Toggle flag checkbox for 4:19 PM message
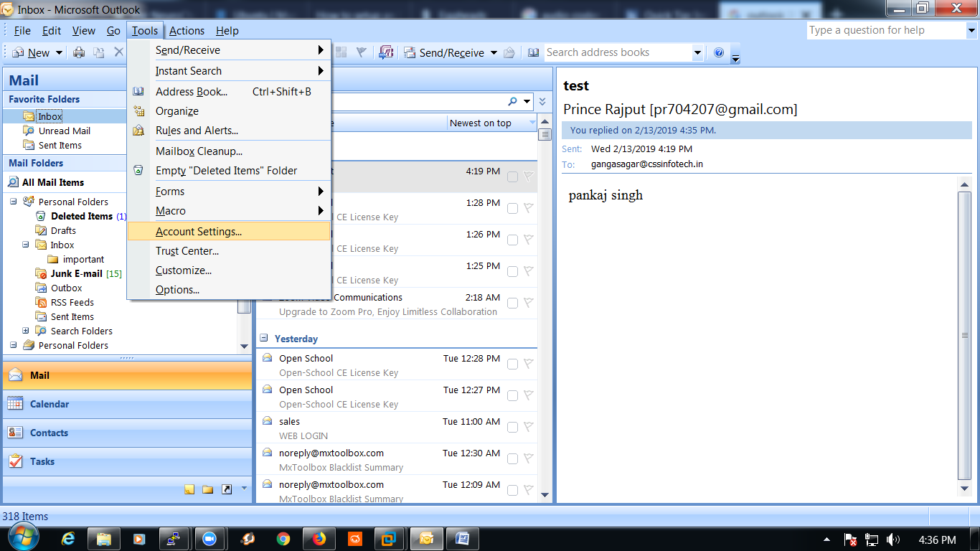980x551 pixels. pyautogui.click(x=512, y=176)
